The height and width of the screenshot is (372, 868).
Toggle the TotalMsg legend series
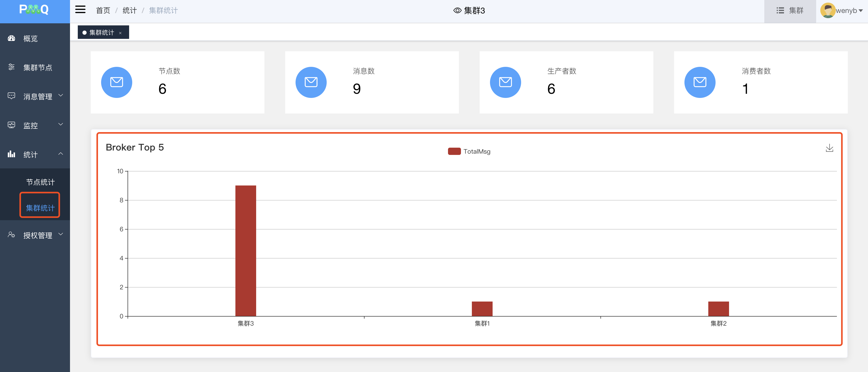click(x=469, y=152)
